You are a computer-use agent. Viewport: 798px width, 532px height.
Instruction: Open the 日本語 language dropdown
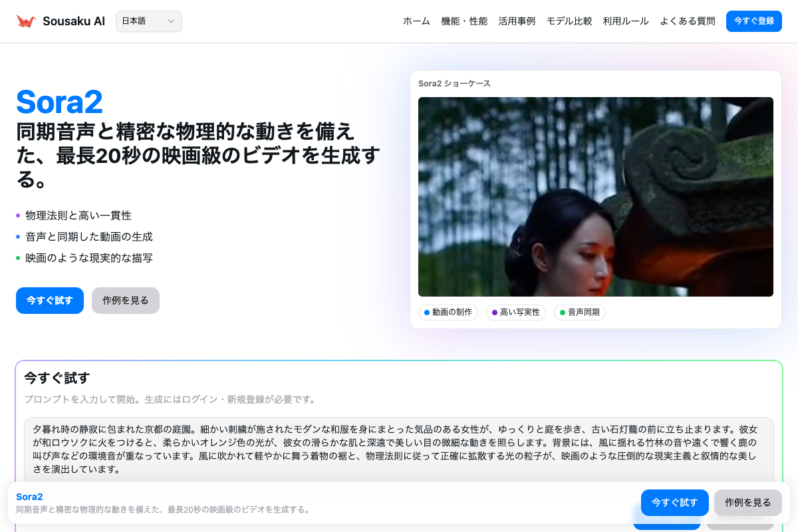(x=148, y=21)
